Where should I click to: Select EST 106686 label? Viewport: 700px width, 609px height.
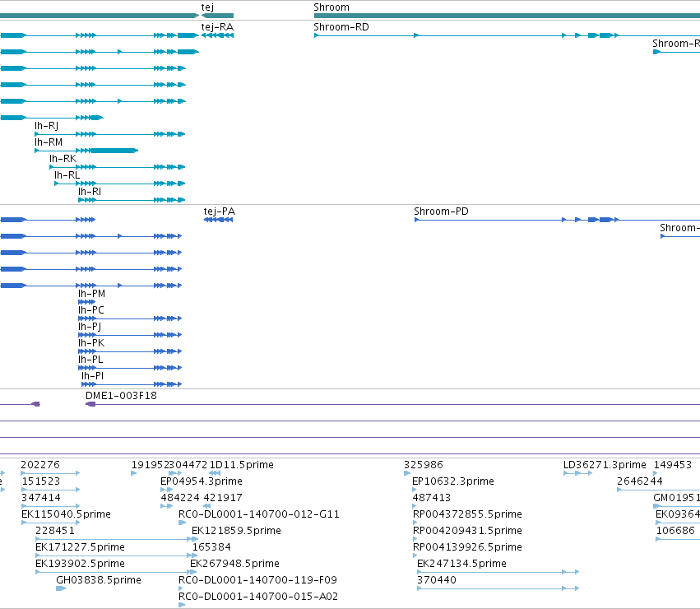point(675,531)
